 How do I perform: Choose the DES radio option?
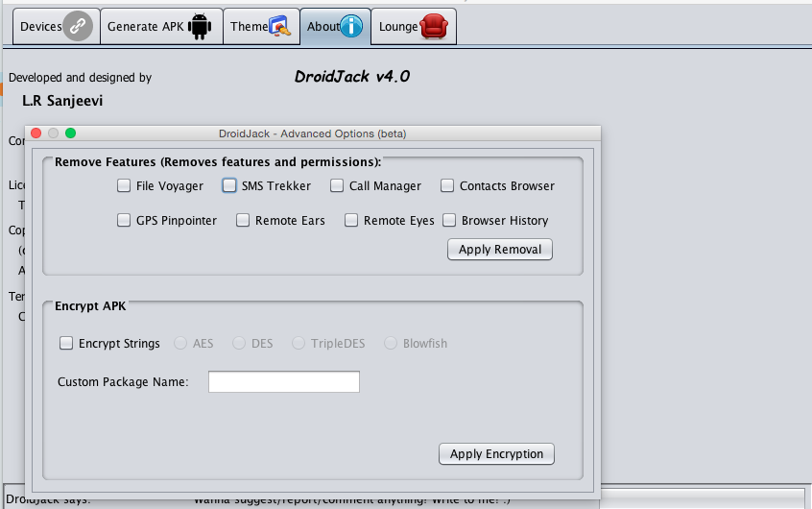[239, 343]
